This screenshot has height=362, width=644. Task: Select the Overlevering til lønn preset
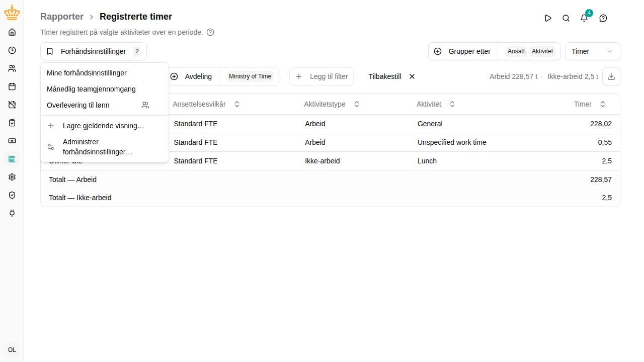coord(105,105)
